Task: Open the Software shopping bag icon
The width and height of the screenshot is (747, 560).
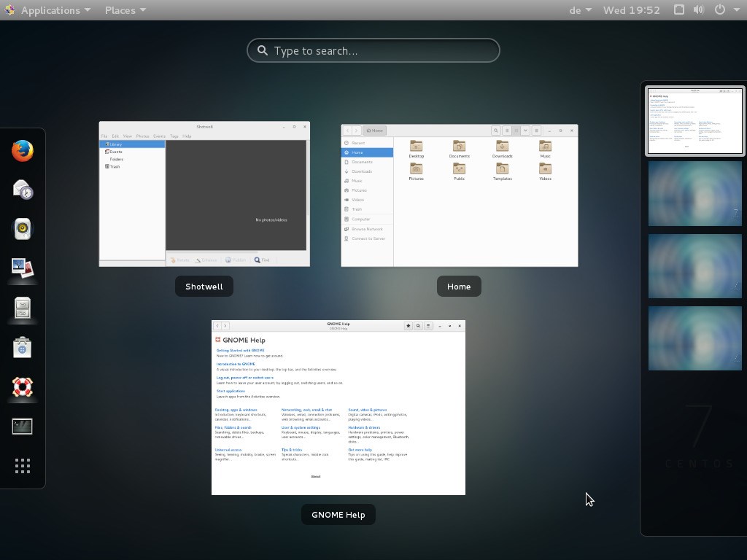Action: click(x=23, y=348)
